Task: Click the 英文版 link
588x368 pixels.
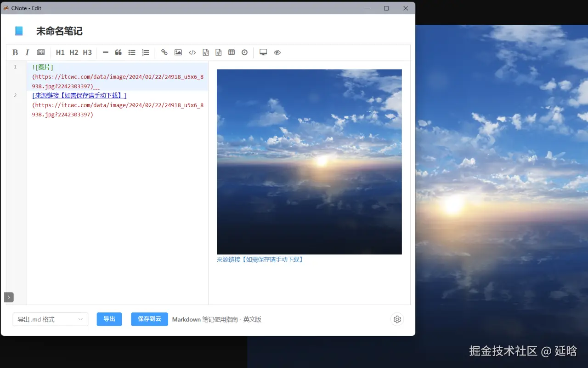Action: pos(252,319)
